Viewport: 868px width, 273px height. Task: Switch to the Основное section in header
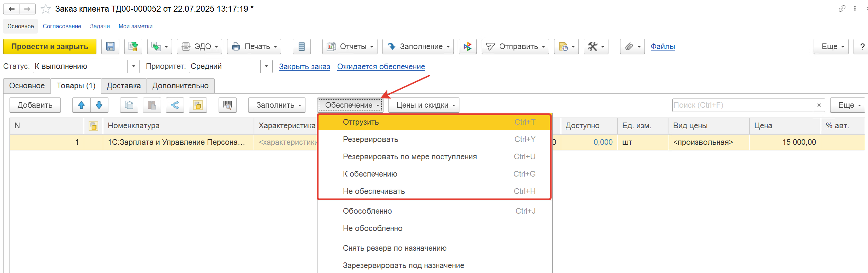pos(20,26)
